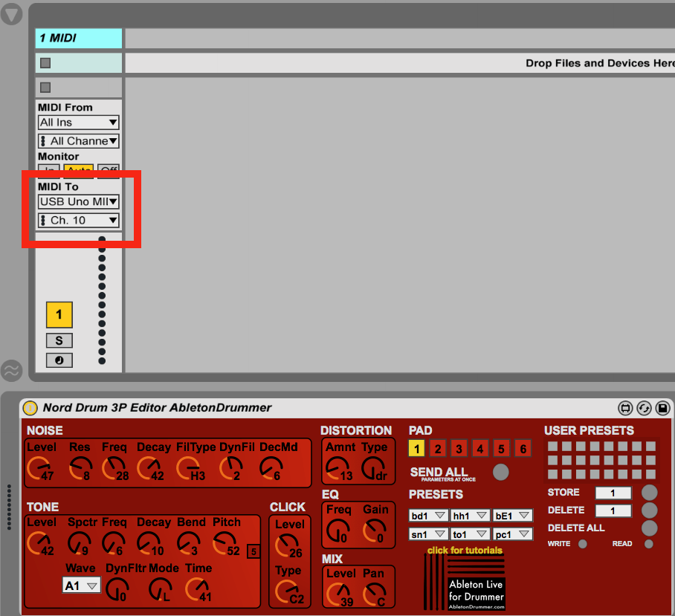Select PAD 4
This screenshot has height=616, width=675.
(x=480, y=449)
